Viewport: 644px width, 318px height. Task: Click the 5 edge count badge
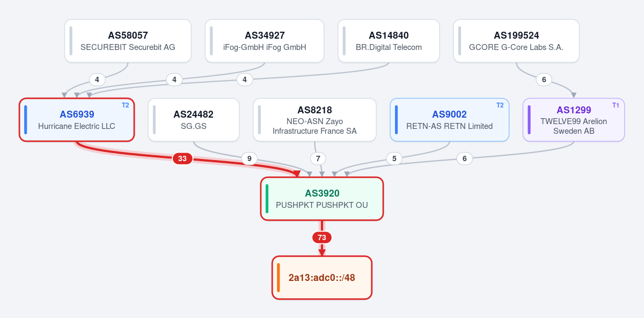tap(394, 158)
